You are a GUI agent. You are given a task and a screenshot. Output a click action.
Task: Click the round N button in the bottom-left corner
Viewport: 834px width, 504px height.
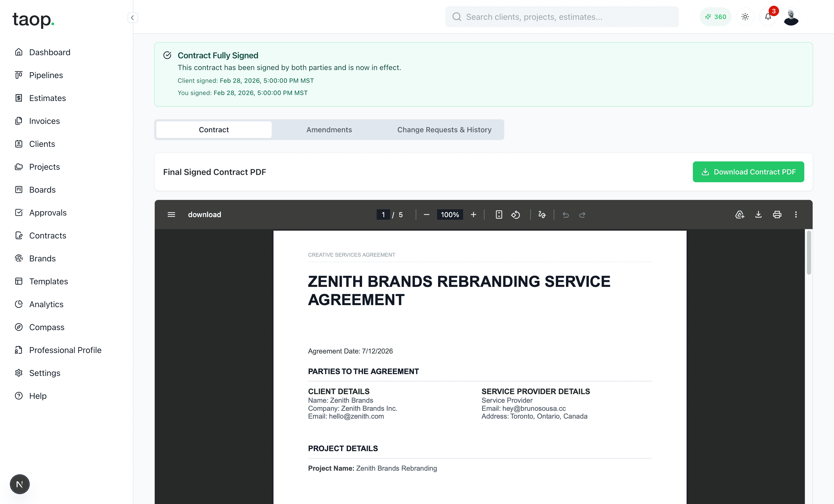[x=20, y=484]
